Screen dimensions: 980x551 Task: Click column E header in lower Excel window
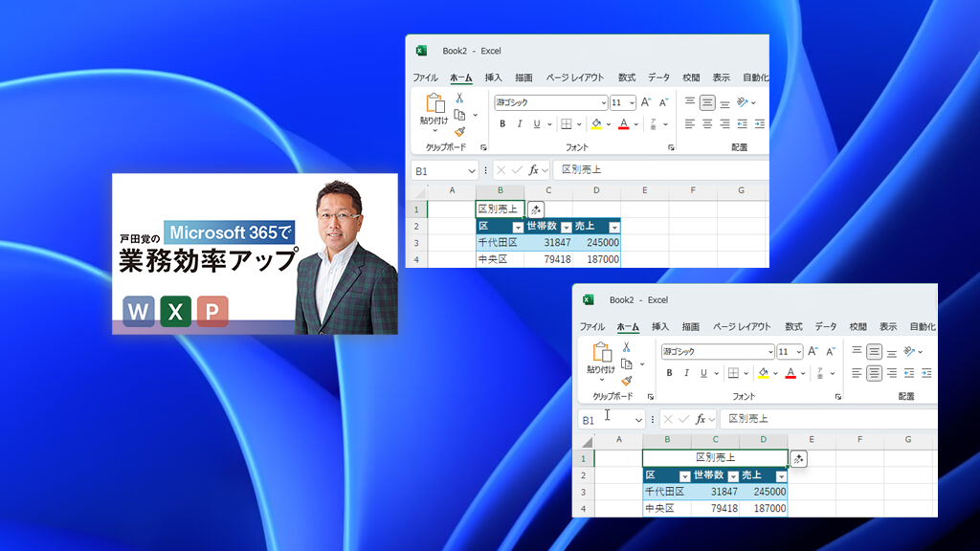812,440
